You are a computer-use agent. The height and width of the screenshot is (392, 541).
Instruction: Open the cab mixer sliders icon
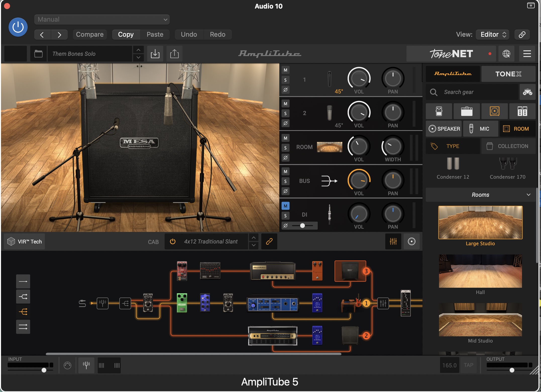click(x=393, y=241)
